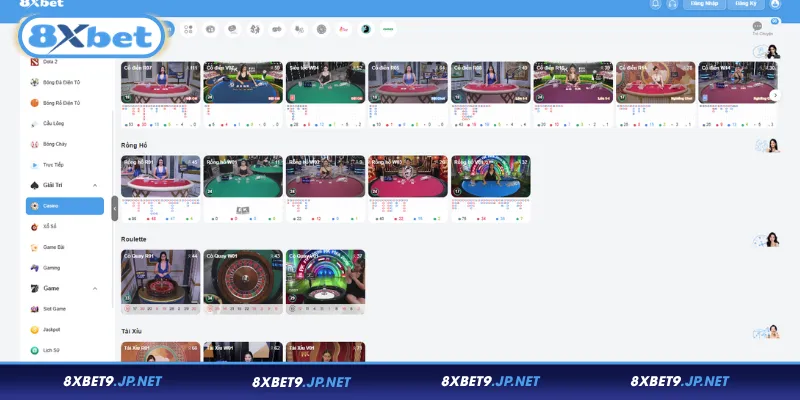Click the dealer avatar beside Tài Xỉu heading

pos(767,332)
